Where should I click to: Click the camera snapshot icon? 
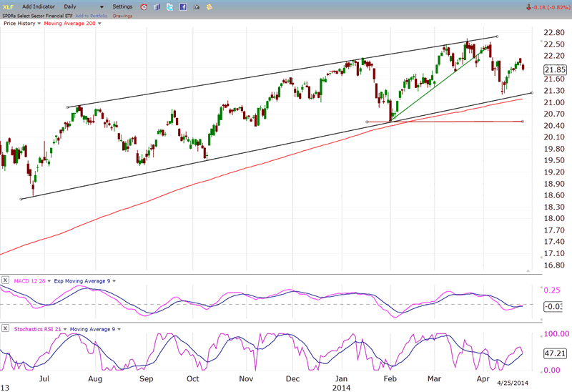196,7
